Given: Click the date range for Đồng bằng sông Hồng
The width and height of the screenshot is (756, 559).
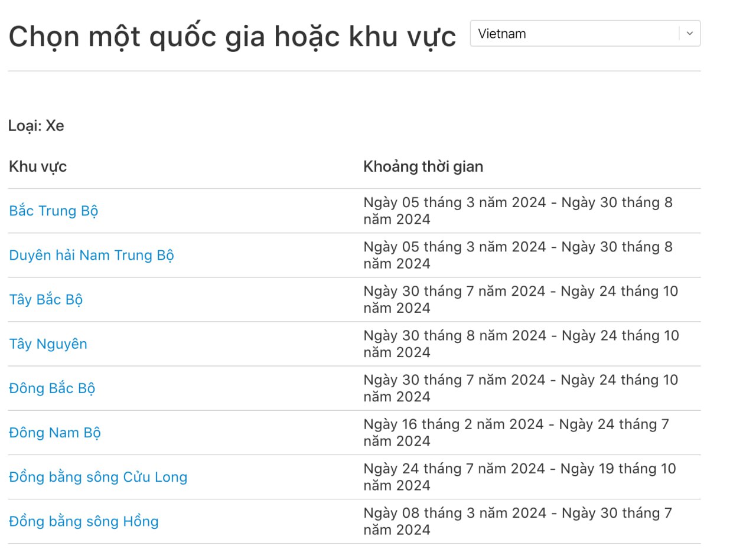Looking at the screenshot, I should (x=518, y=521).
